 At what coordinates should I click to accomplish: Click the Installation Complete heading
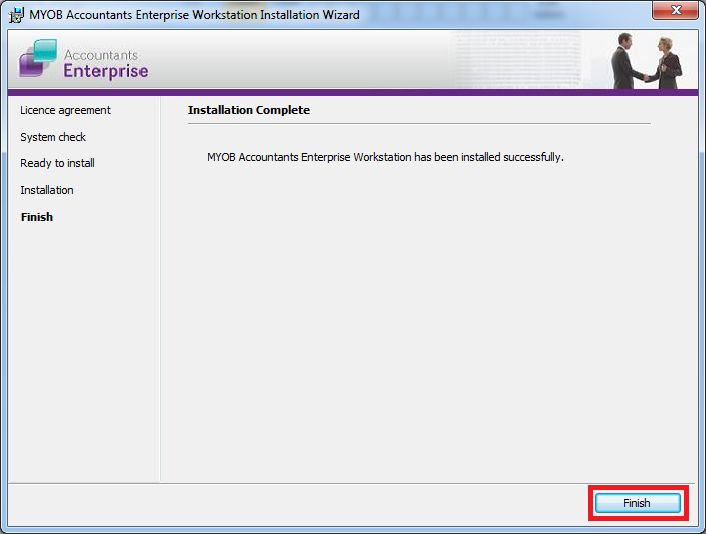coord(249,110)
